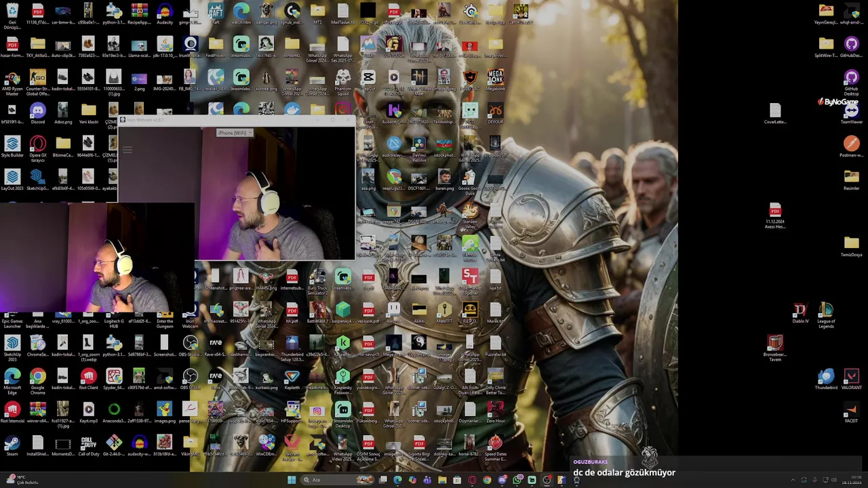The width and height of the screenshot is (868, 488).
Task: Open the AMD Ryzen Master shortcut
Action: pos(12,81)
